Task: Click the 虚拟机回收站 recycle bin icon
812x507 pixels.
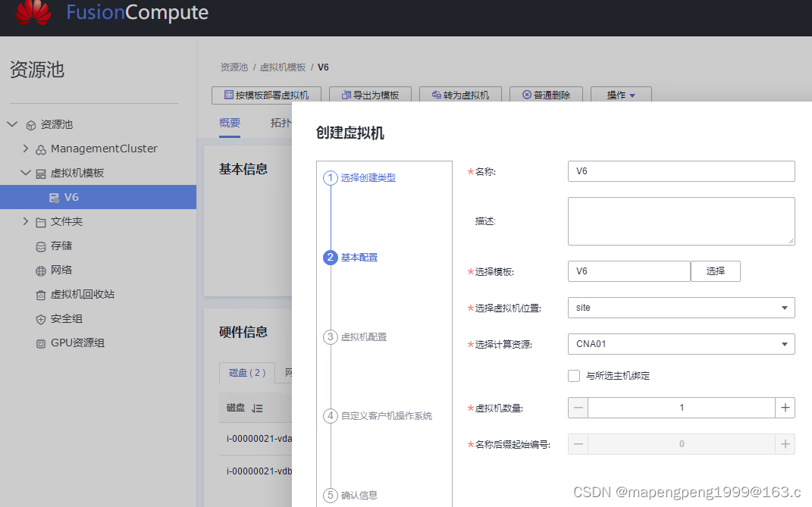Action: 41,296
